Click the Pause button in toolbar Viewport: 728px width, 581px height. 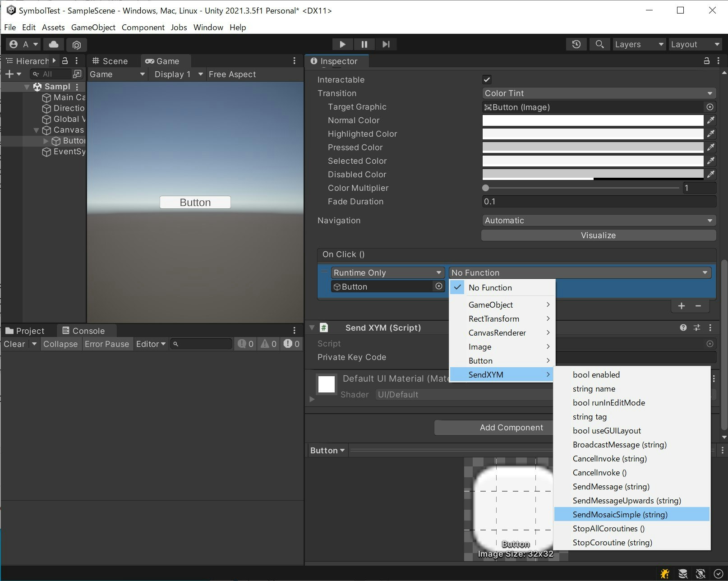point(364,44)
